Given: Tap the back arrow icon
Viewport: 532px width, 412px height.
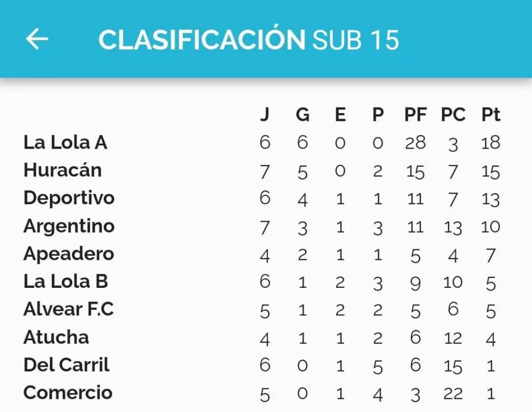Looking at the screenshot, I should [37, 38].
